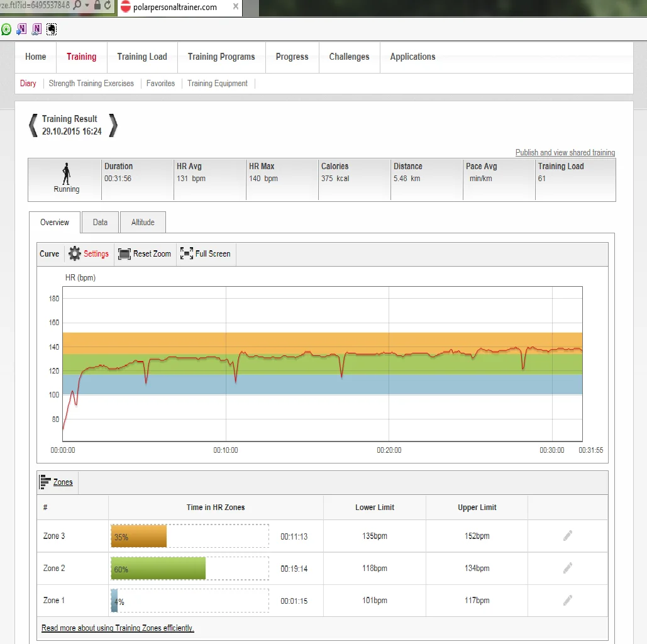This screenshot has width=647, height=644.
Task: Close the polarpersonaltrainer.com browser tab
Action: (x=236, y=7)
